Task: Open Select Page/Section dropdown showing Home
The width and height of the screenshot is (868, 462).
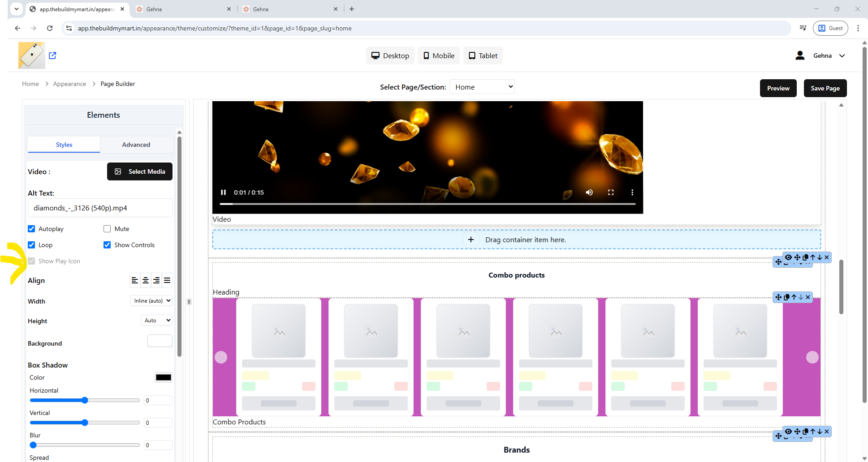Action: (482, 87)
